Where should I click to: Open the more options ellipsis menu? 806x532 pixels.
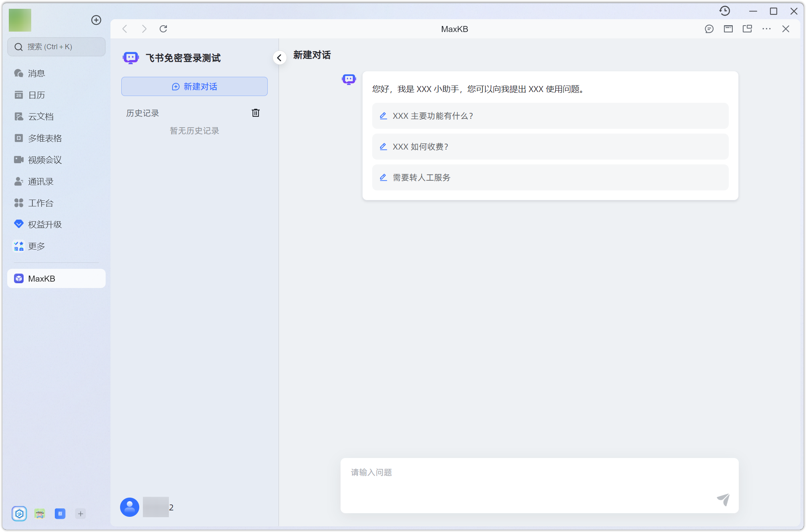tap(766, 29)
